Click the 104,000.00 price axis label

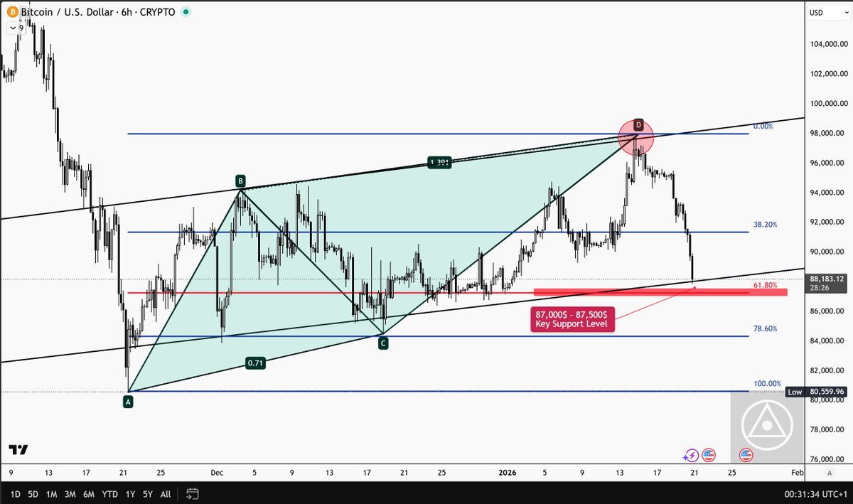tap(828, 44)
